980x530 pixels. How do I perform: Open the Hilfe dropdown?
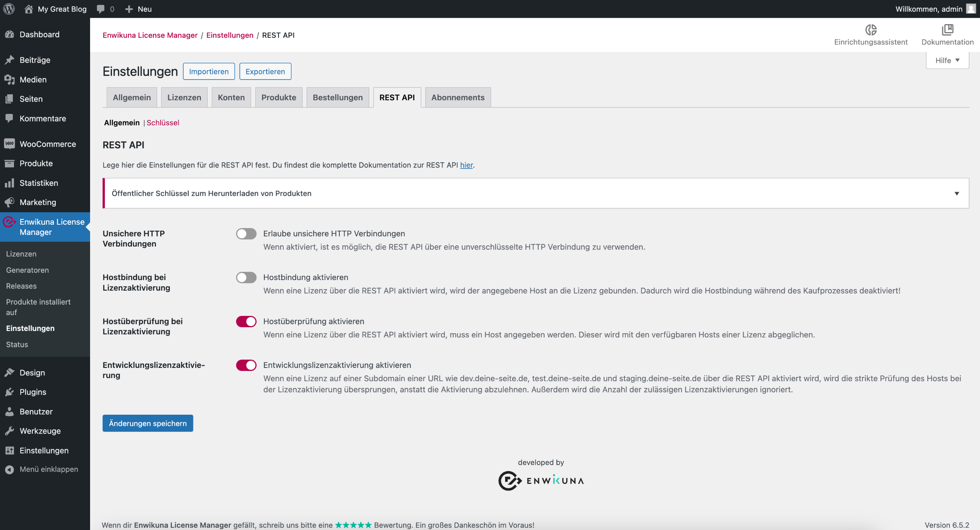[x=947, y=60]
